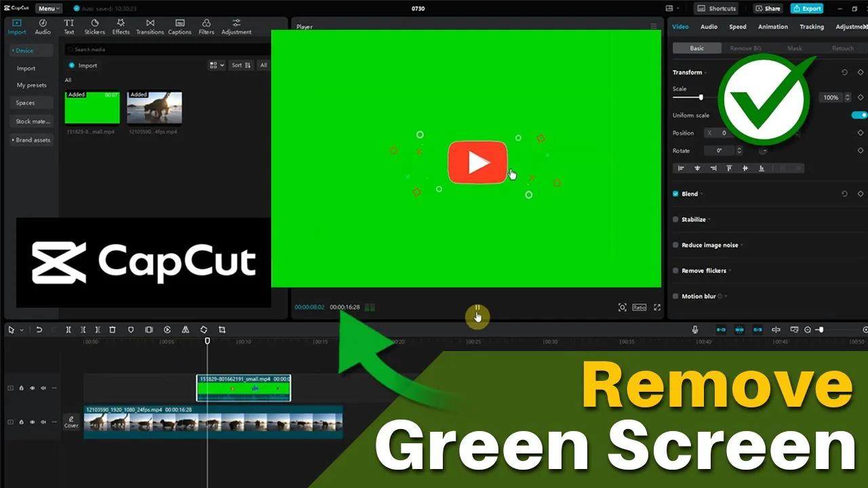This screenshot has width=868, height=488.
Task: Switch to the Audio tab in the right panel
Action: tap(708, 26)
